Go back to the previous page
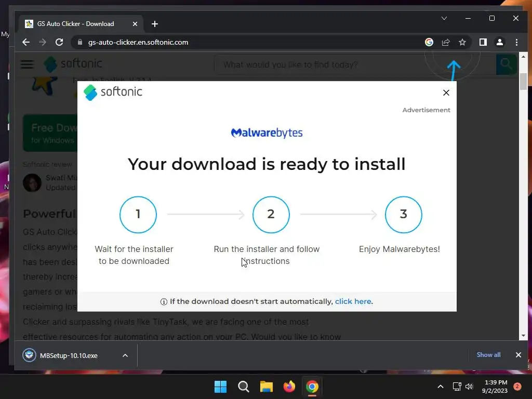The height and width of the screenshot is (399, 532). point(26,42)
